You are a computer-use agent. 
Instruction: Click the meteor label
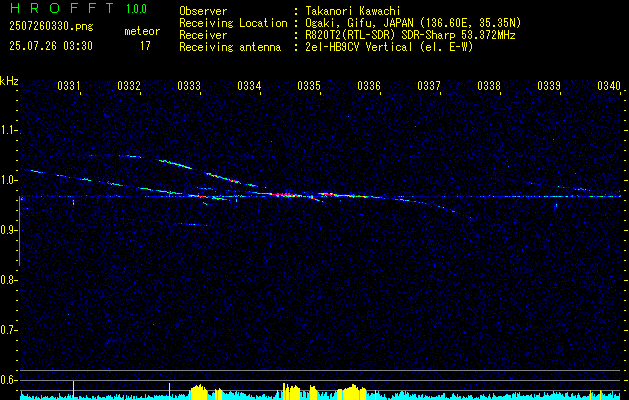click(x=142, y=31)
